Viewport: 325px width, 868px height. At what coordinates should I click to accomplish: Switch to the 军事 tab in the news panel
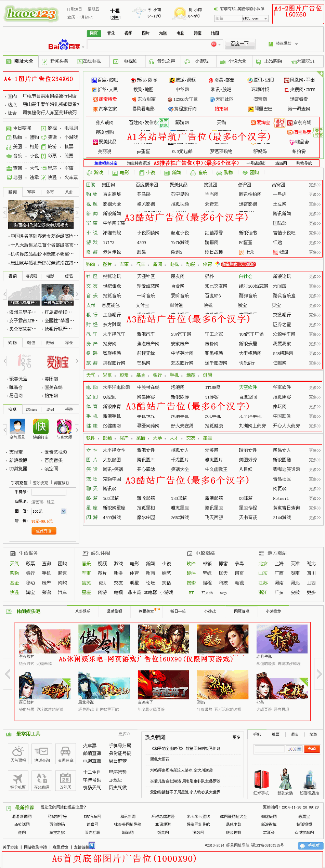tap(31, 192)
